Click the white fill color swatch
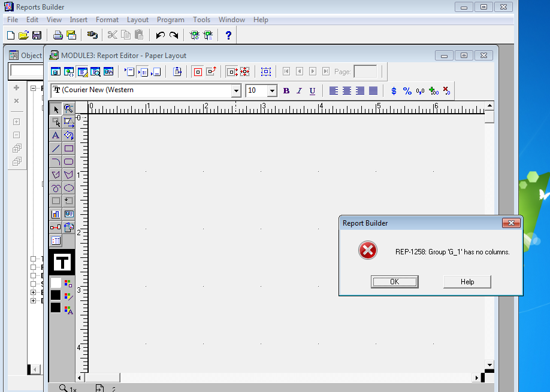Screen dimensions: 550x392 coord(56,282)
